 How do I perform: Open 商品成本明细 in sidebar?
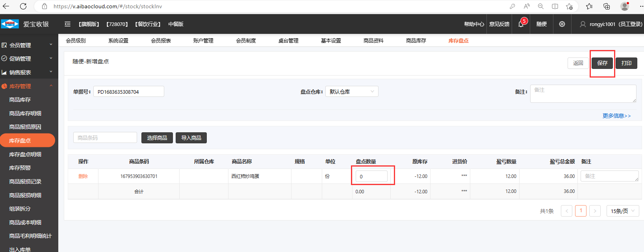[25, 222]
